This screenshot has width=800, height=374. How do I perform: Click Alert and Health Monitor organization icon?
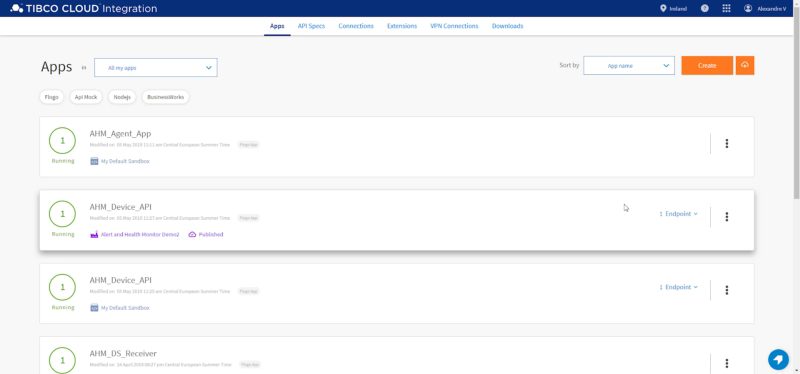94,235
